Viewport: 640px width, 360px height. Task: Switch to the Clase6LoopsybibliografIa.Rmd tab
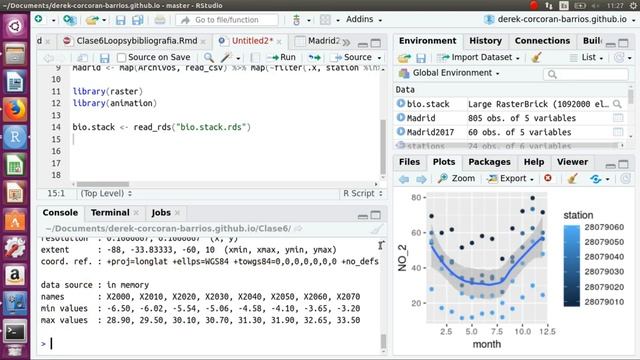137,41
